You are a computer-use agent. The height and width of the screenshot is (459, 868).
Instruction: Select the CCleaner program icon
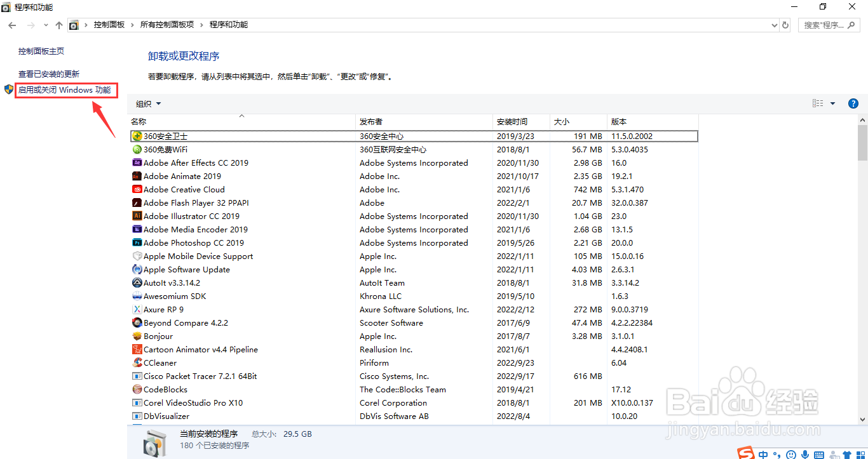137,363
